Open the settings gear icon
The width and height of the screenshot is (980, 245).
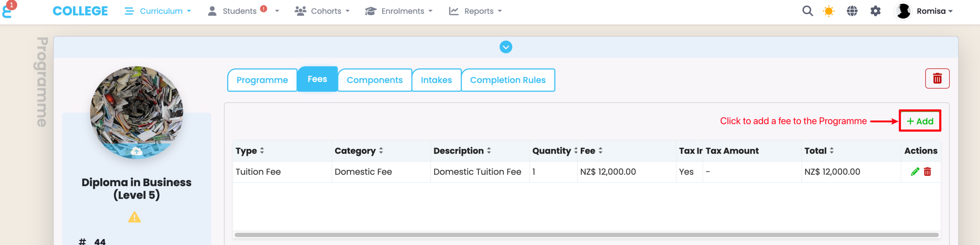pyautogui.click(x=875, y=11)
